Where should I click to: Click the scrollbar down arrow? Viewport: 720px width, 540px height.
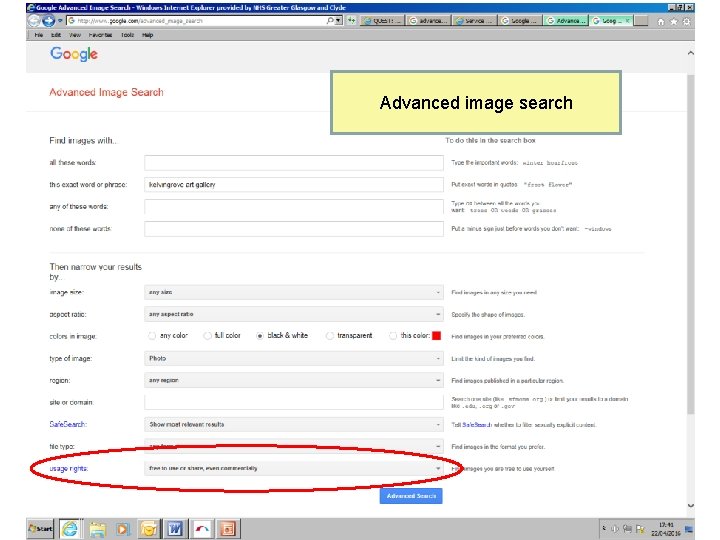pyautogui.click(x=691, y=505)
